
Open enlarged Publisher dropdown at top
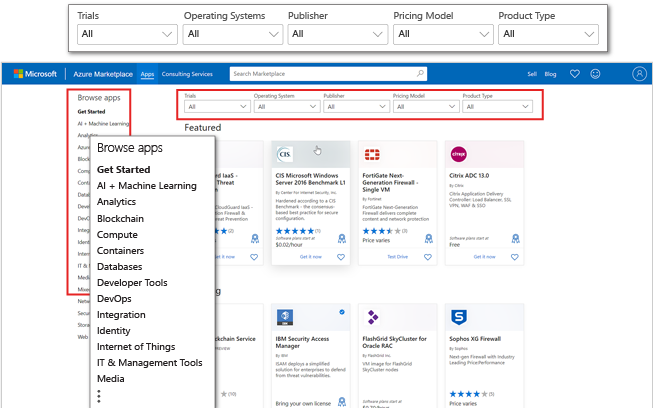click(338, 34)
